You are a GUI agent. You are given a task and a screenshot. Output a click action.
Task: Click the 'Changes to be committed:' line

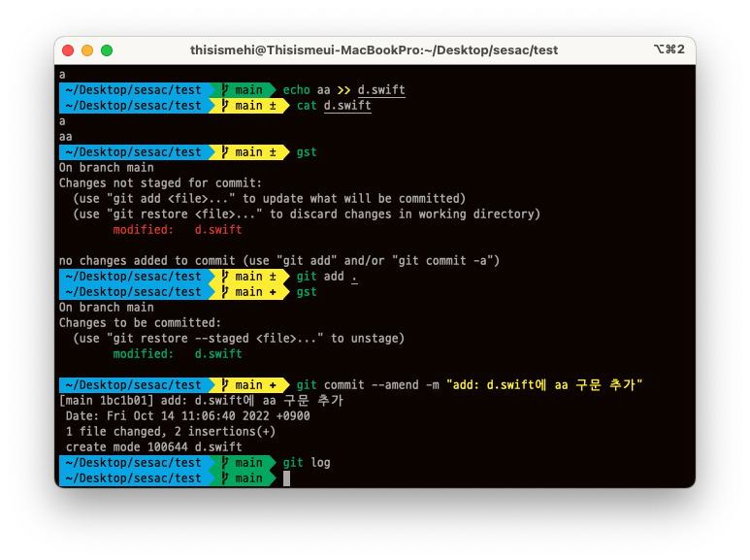coord(140,323)
